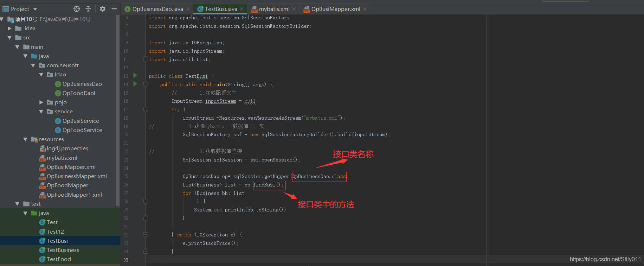
Task: Open Project panel settings gear
Action: [x=103, y=9]
